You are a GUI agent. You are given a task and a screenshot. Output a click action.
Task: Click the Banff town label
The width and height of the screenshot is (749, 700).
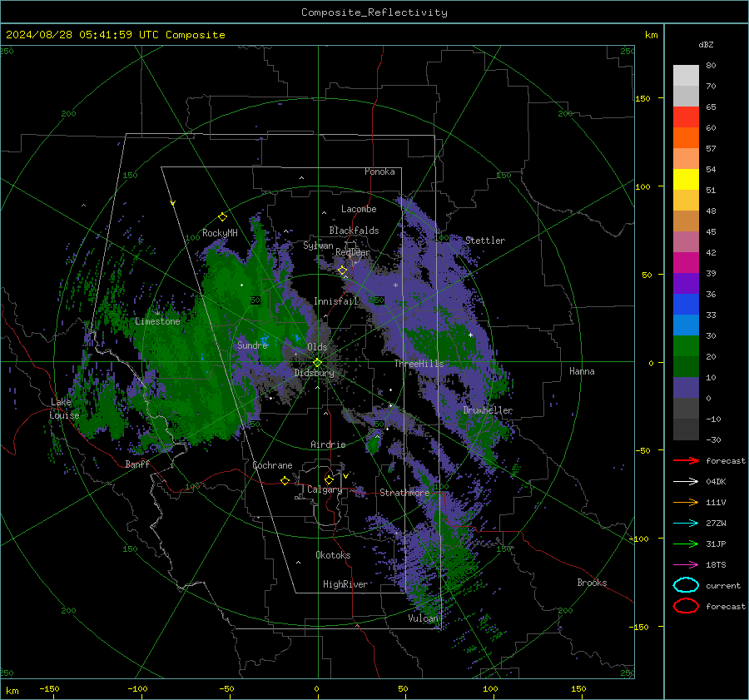tap(137, 464)
